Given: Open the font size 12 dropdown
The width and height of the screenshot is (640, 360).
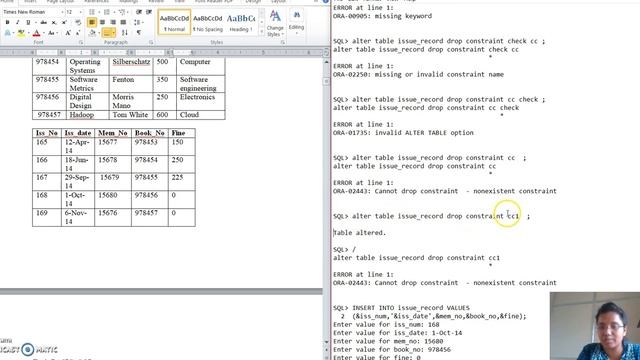Looking at the screenshot, I should 80,12.
